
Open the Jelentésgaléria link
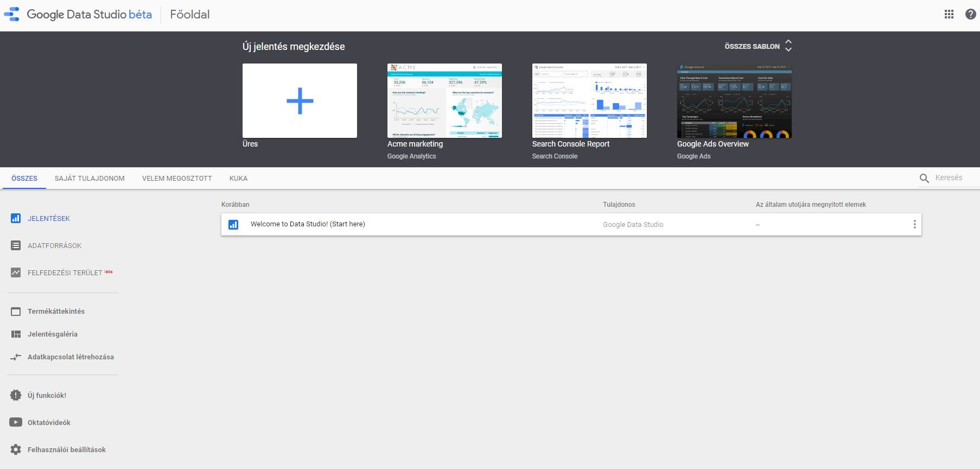(53, 334)
